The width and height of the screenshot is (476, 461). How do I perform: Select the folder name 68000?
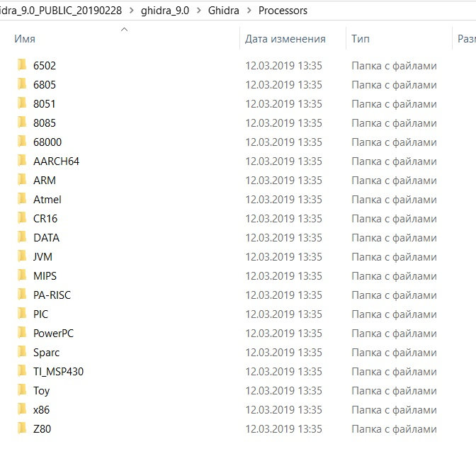(47, 142)
